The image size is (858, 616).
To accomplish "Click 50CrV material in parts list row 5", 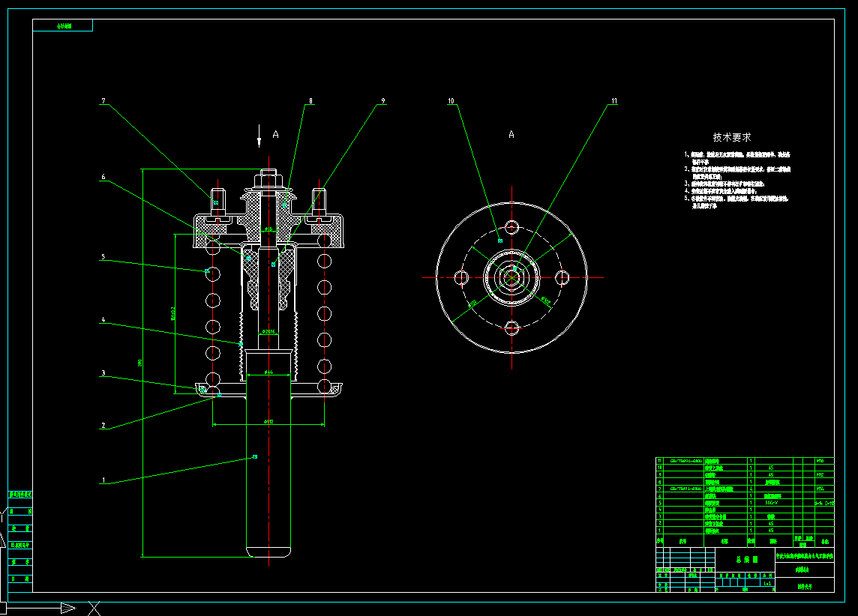I will point(772,503).
